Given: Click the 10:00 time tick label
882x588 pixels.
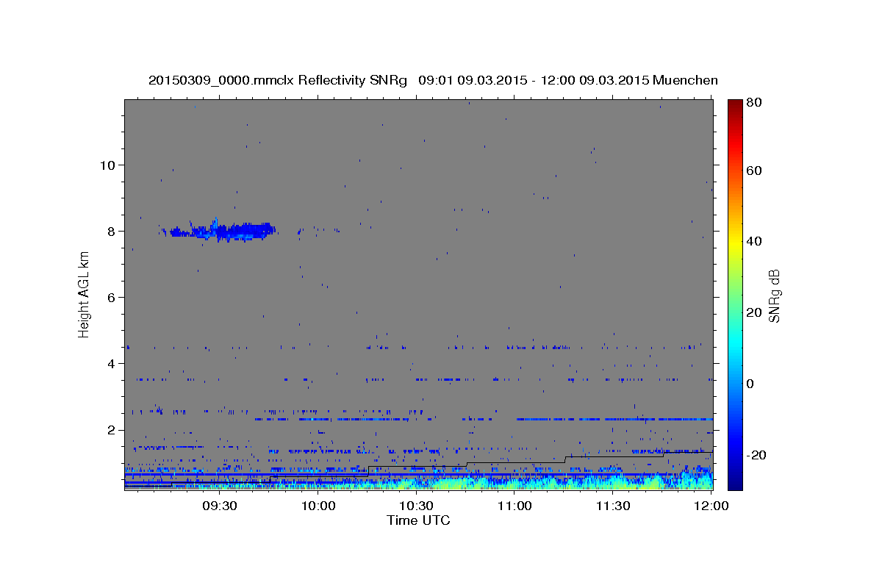Looking at the screenshot, I should coord(318,506).
